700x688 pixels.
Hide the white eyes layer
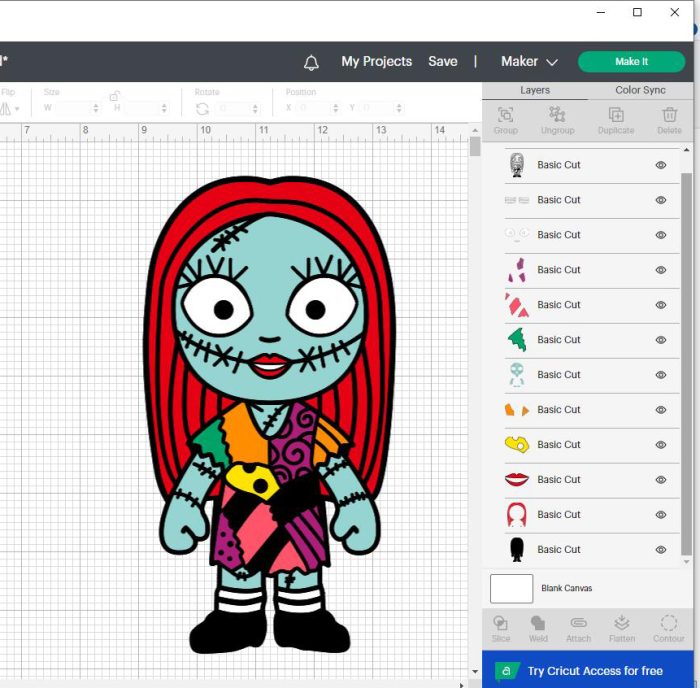coord(661,235)
